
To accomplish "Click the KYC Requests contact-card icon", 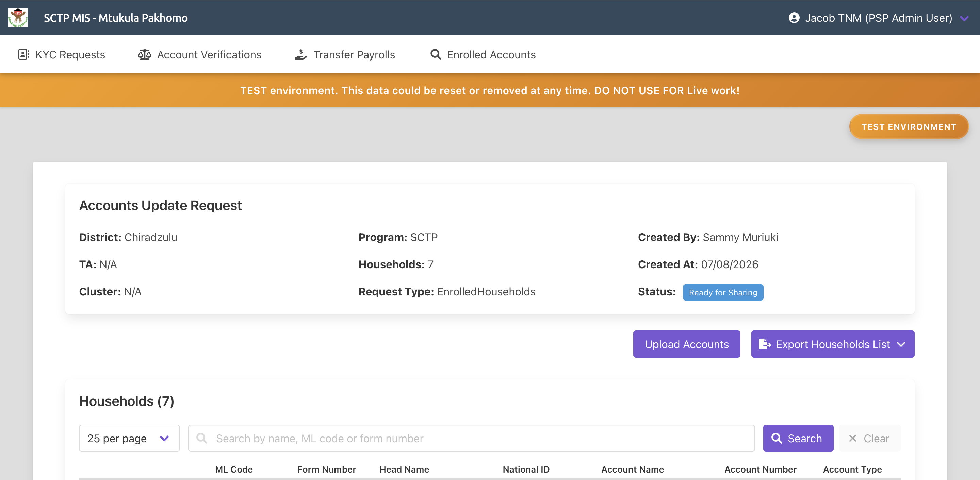I will pos(23,55).
